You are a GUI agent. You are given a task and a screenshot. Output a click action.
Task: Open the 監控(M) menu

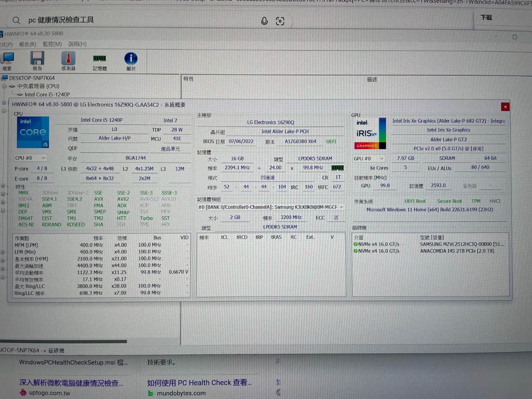(x=52, y=44)
